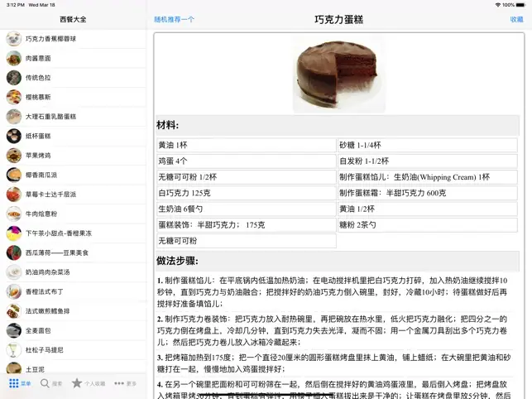Tap the chocolate cake photo

tap(338, 72)
